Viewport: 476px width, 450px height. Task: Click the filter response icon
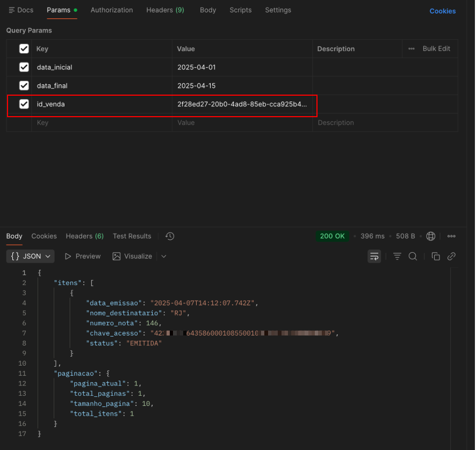[397, 256]
